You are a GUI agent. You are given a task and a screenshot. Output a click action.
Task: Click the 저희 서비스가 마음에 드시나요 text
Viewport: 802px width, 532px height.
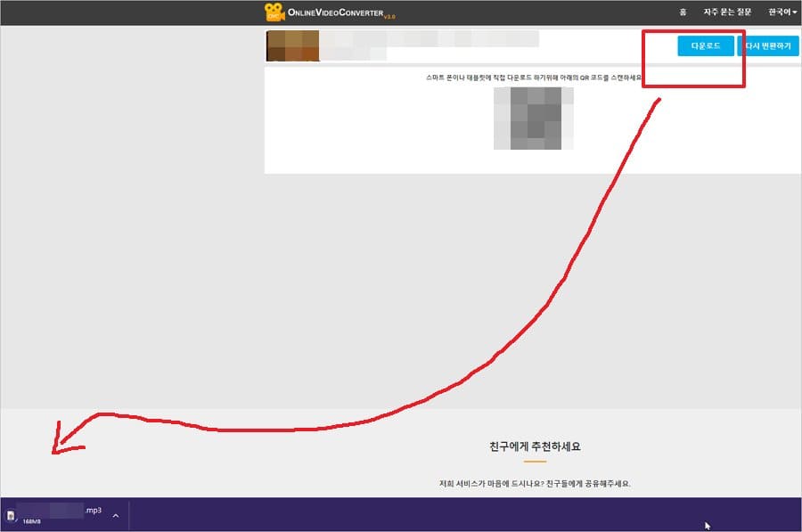(x=535, y=483)
